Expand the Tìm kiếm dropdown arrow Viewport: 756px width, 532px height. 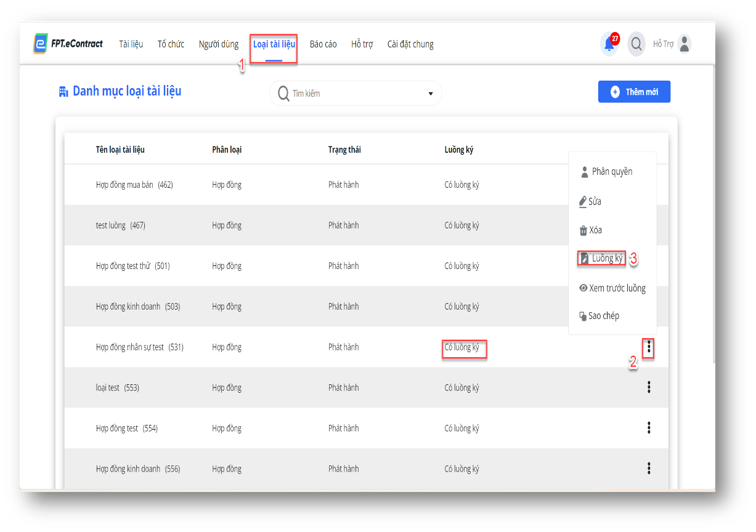[431, 94]
